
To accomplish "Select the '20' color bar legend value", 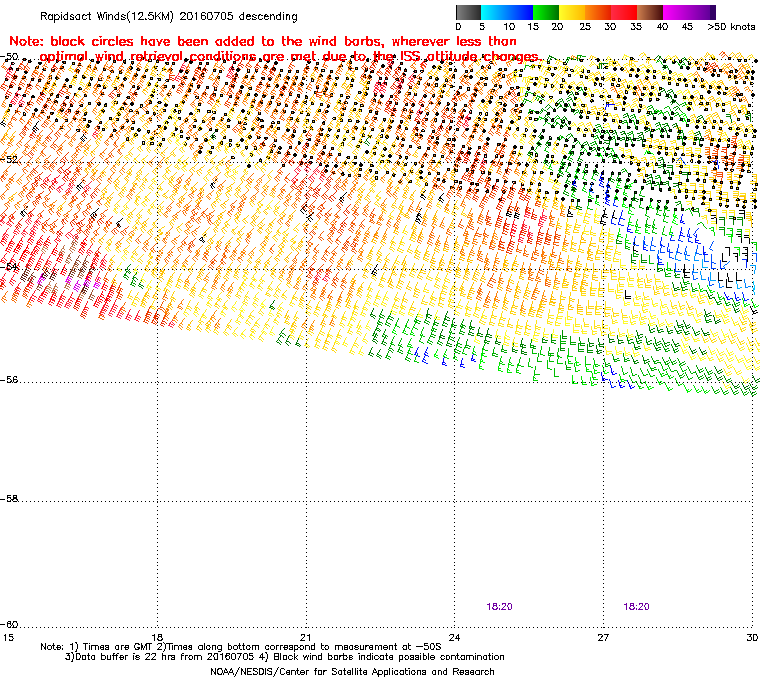I will 557,27.
